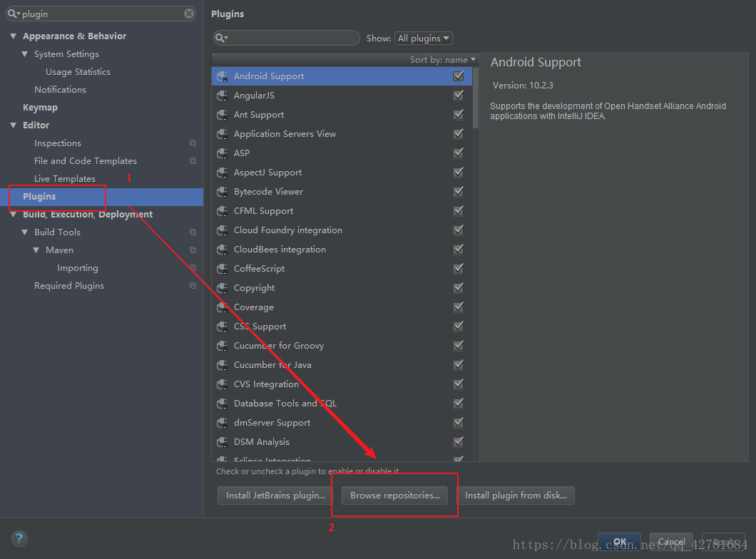Click the copy icon beside Maven
This screenshot has width=756, height=559.
(x=193, y=250)
